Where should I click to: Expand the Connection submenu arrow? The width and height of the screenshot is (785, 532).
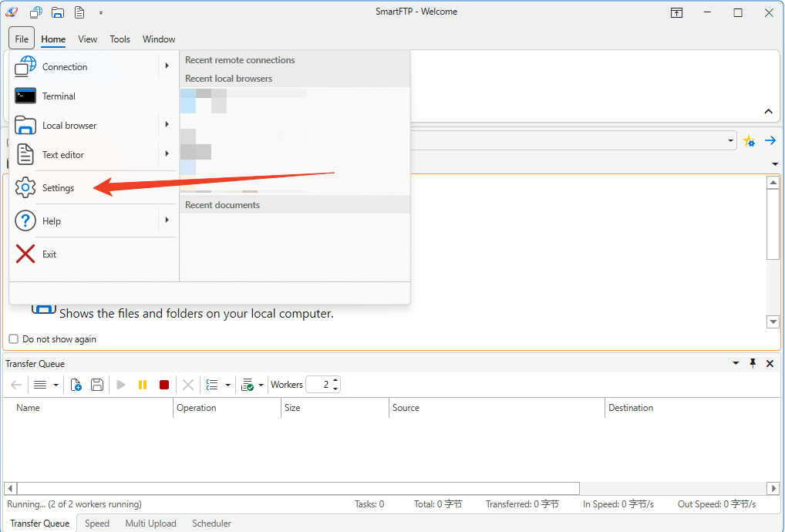[x=167, y=66]
